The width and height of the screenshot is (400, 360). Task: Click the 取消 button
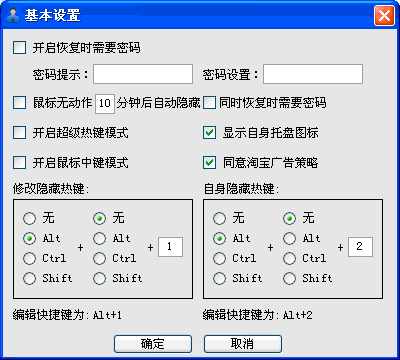pos(243,344)
